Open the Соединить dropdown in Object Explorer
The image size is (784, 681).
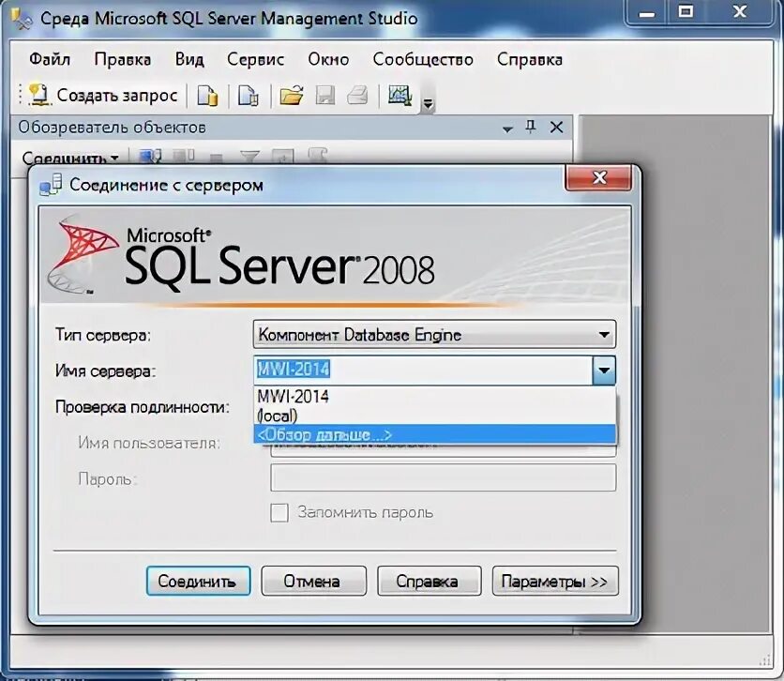coord(70,158)
